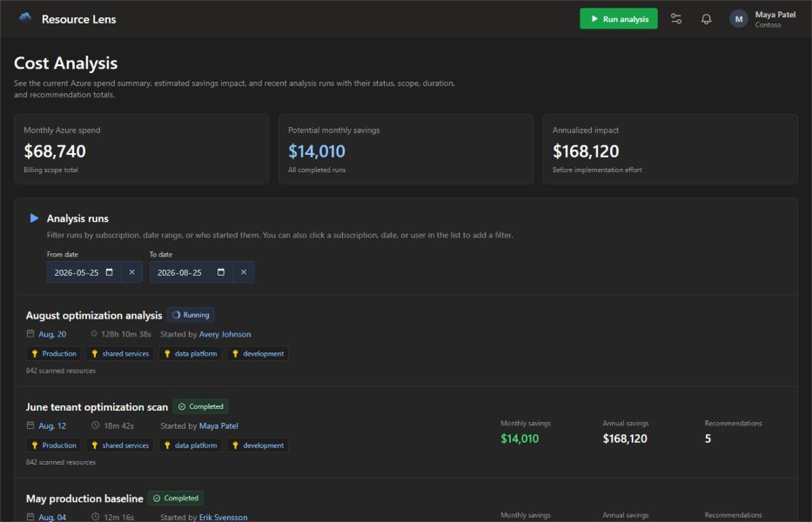Open the filter settings sliders icon
Viewport: 812px width, 522px height.
[676, 19]
